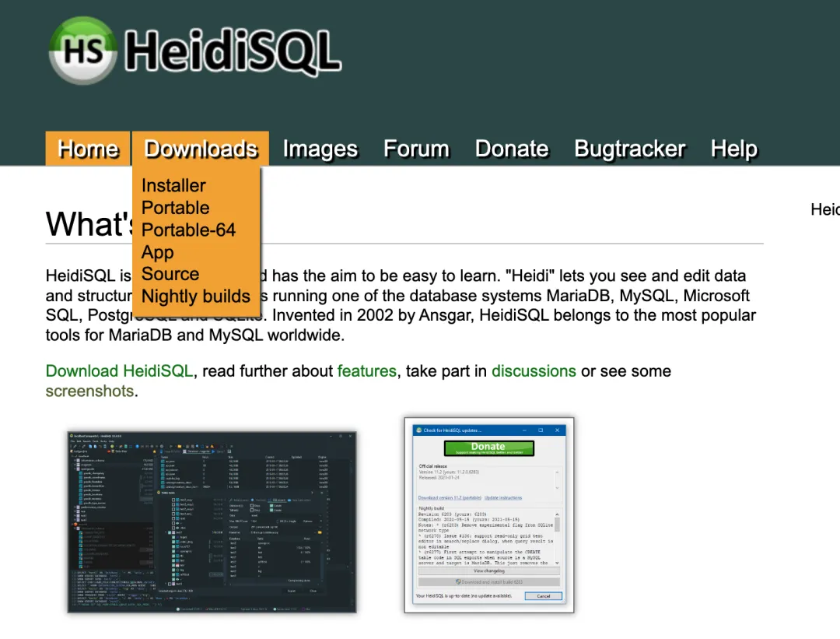Select Installer from Downloads dropdown
840x639 pixels.
pos(173,186)
